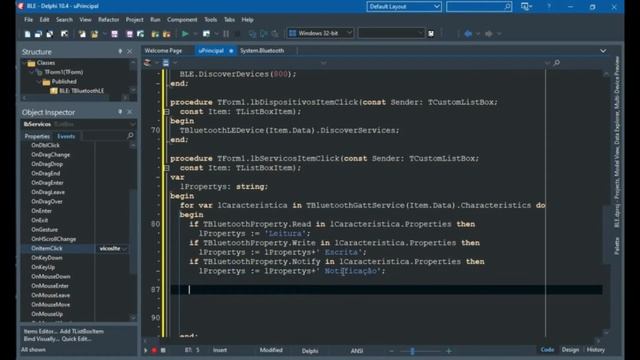
Task: Click the sections icon in editor toolbar
Action: pyautogui.click(x=148, y=63)
